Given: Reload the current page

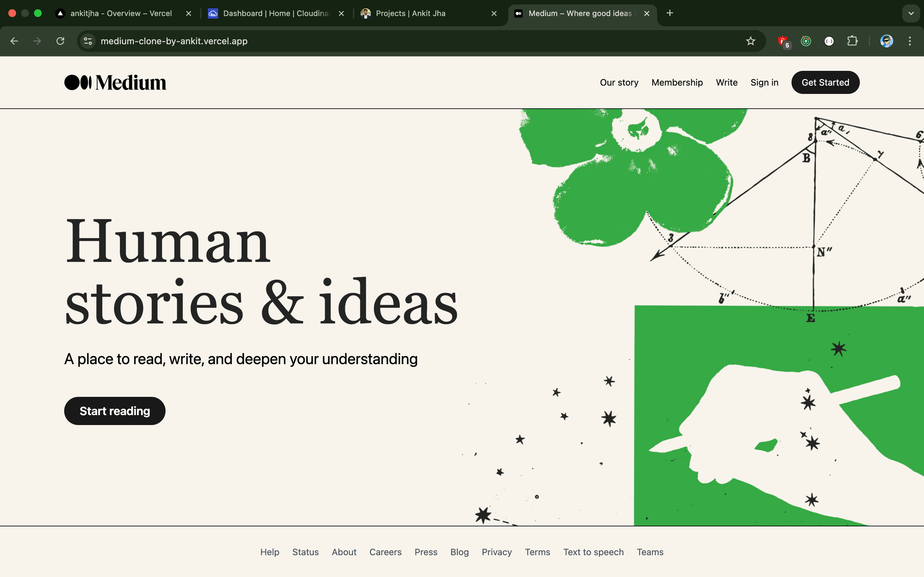Looking at the screenshot, I should (x=60, y=41).
